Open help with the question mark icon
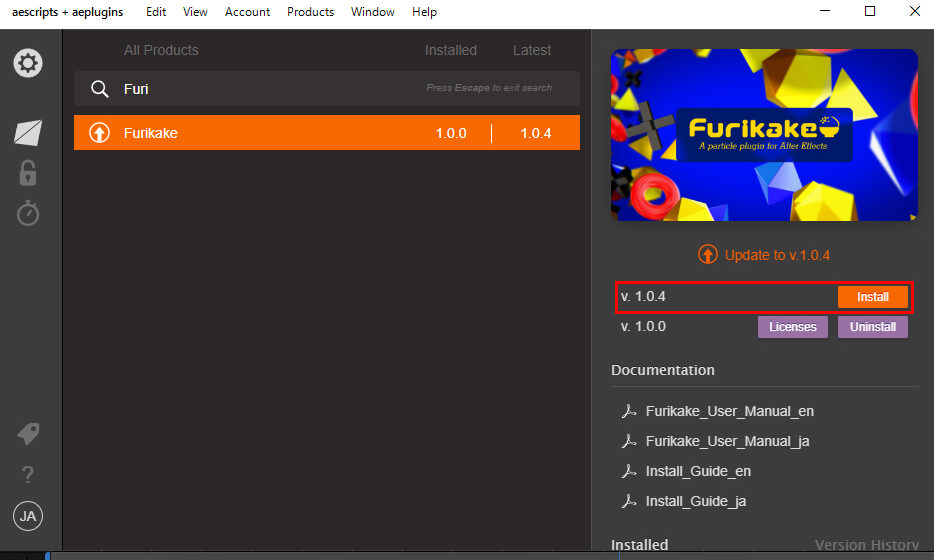934x560 pixels. pyautogui.click(x=28, y=475)
